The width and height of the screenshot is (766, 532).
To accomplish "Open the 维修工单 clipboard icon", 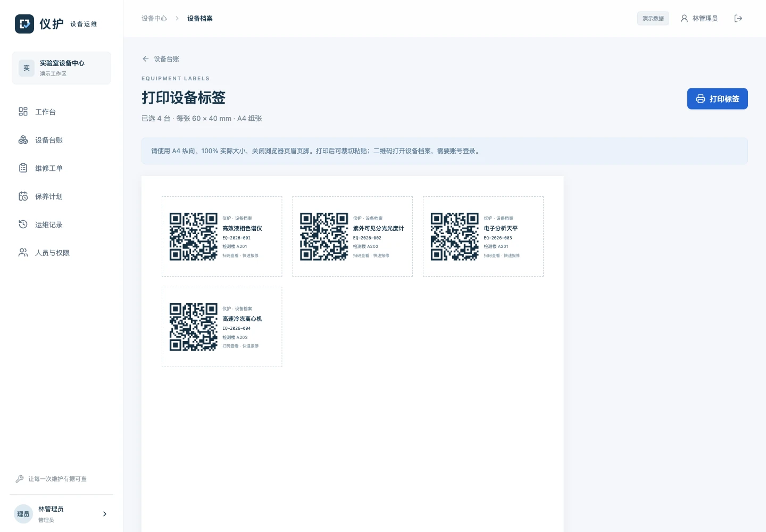I will [23, 168].
